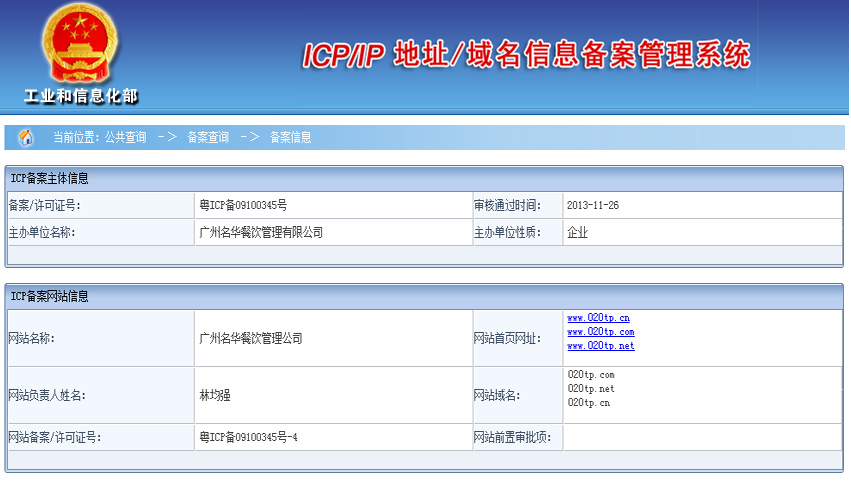Select the approval date 2013-11-26
The width and height of the screenshot is (851, 481).
pyautogui.click(x=593, y=205)
